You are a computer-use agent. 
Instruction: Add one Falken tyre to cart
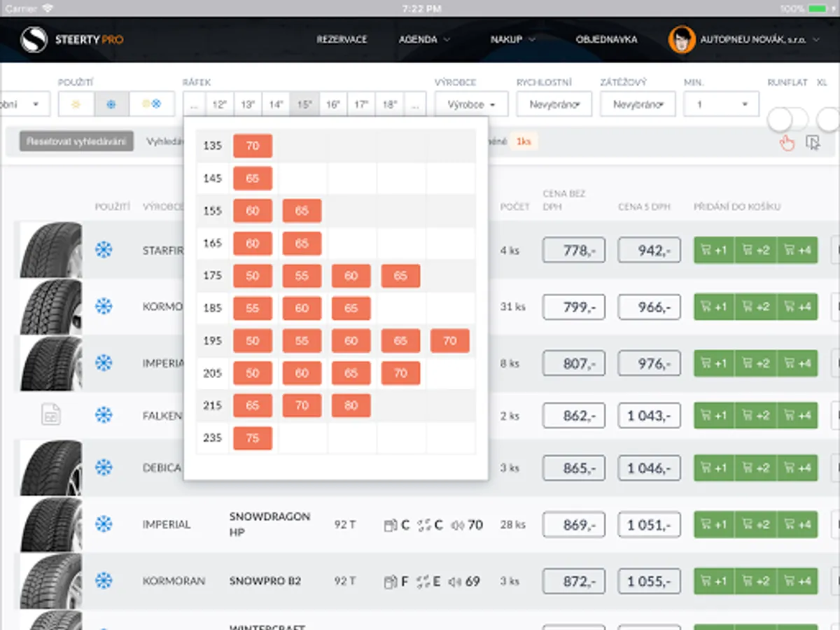(714, 415)
